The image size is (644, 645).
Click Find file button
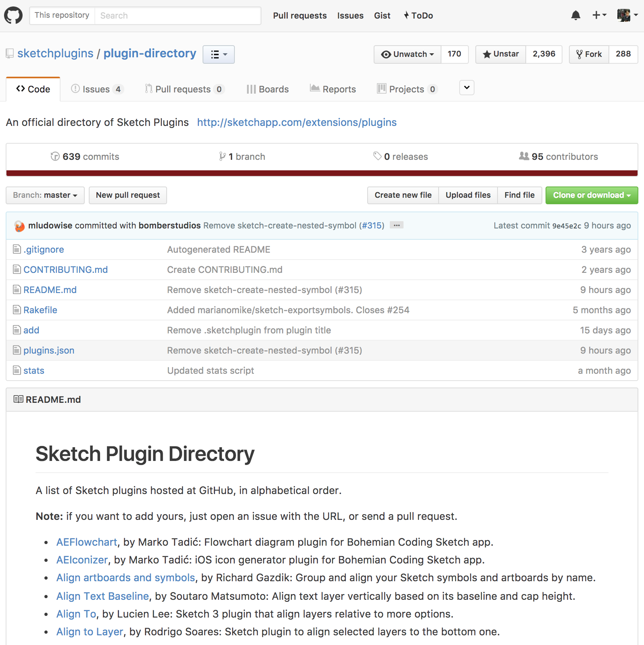(x=520, y=195)
